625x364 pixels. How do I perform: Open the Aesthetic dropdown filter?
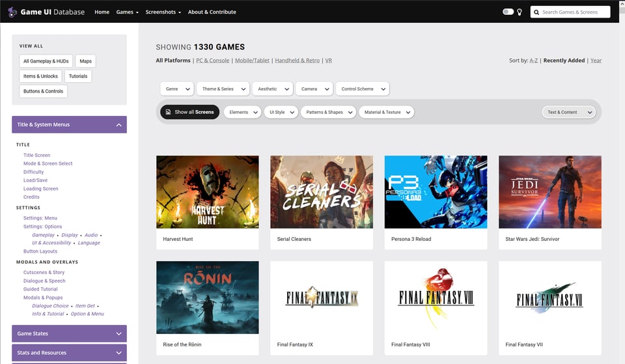(x=273, y=89)
